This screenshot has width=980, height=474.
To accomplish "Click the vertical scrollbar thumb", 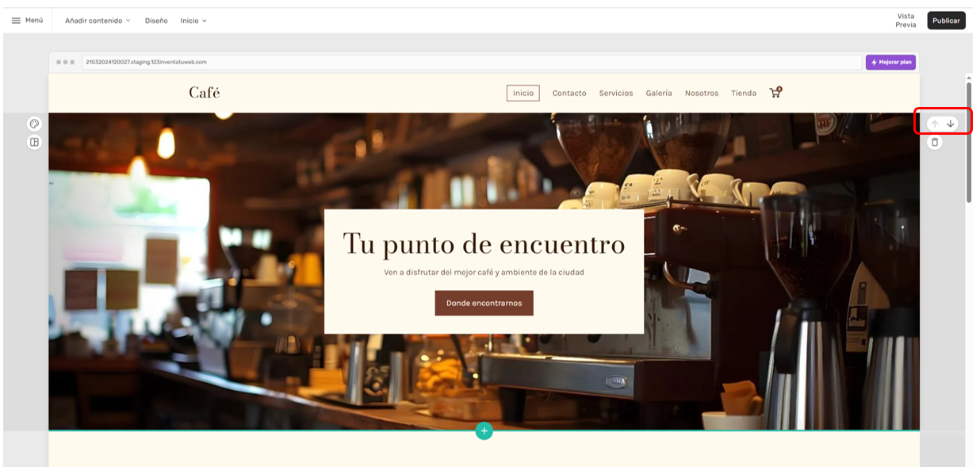I will pyautogui.click(x=969, y=143).
